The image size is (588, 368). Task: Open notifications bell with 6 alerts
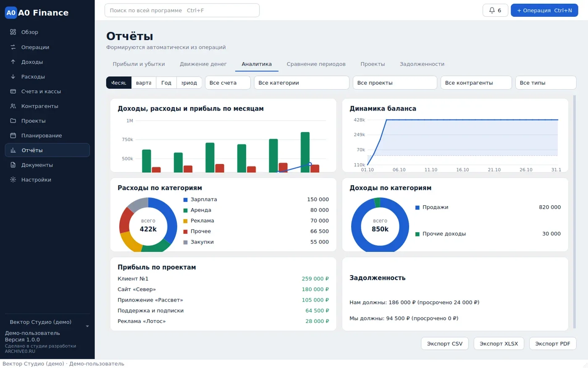tap(496, 11)
